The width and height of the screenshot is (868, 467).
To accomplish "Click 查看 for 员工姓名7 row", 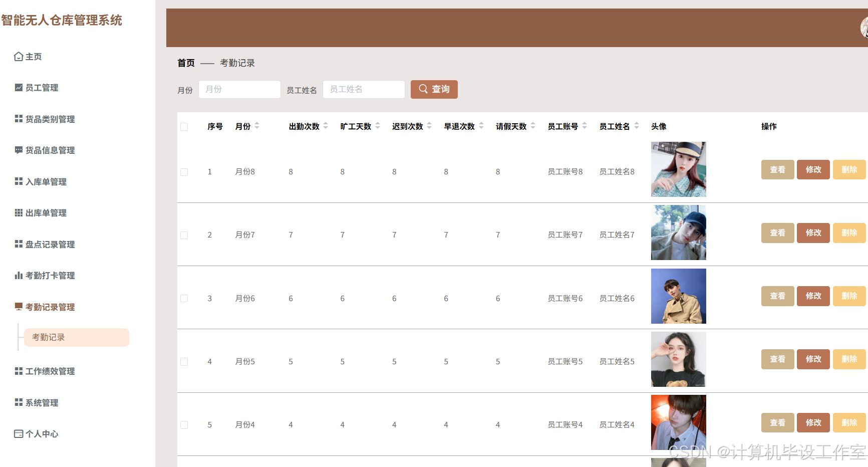I will (777, 233).
